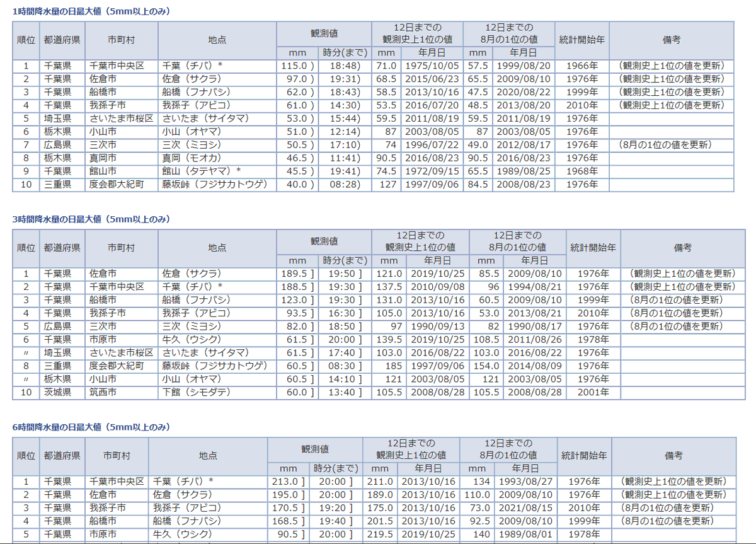The height and width of the screenshot is (544, 756).
Task: Select the 6-hour value '90.5 ]' for 牛久
Action: (291, 535)
